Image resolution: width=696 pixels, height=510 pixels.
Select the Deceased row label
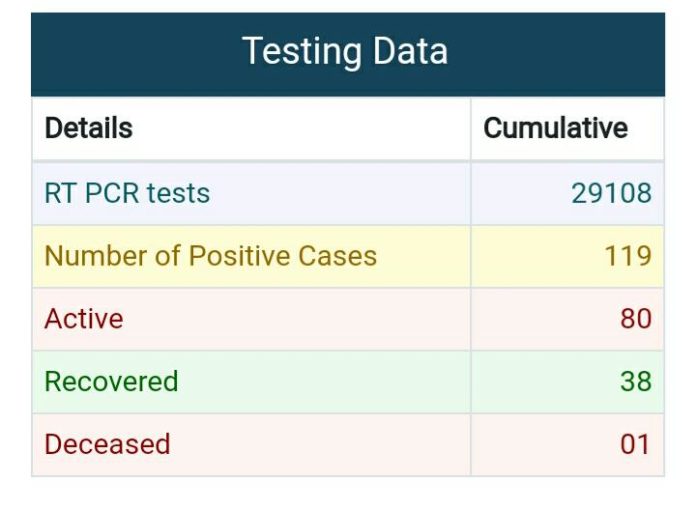pos(107,444)
